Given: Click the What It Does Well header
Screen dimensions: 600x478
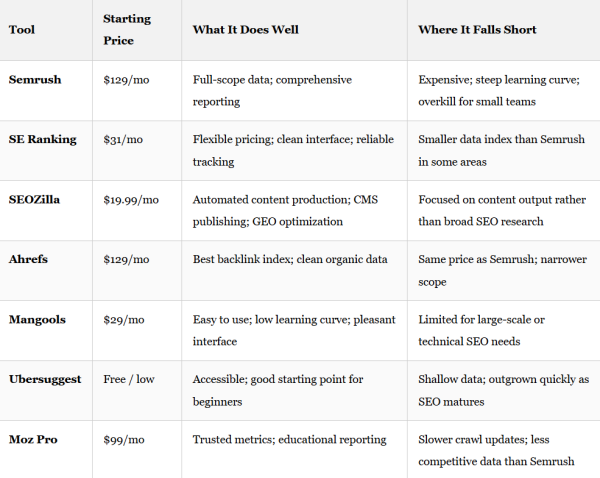Looking at the screenshot, I should pos(246,30).
